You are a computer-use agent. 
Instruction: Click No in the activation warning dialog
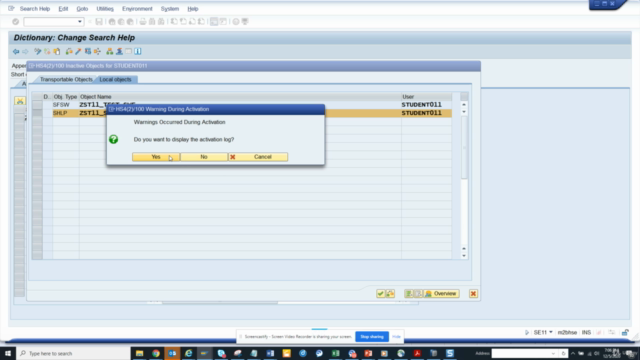[x=204, y=157]
